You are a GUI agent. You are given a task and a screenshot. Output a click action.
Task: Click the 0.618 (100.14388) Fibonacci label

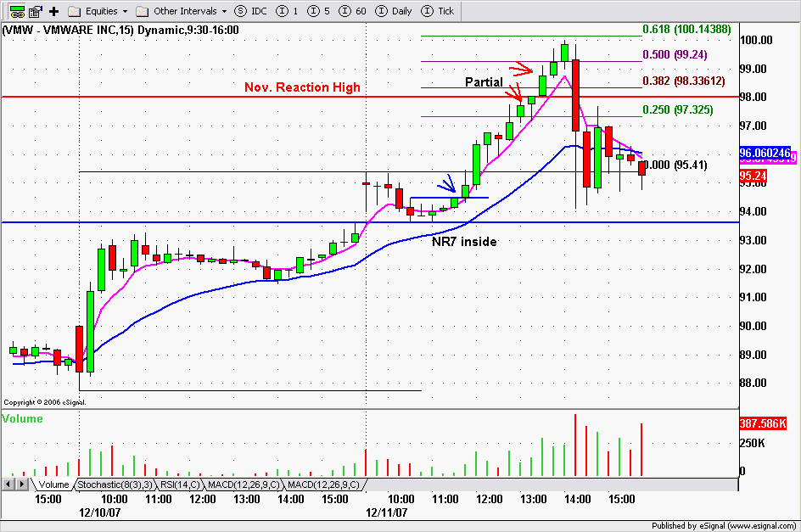pos(686,29)
